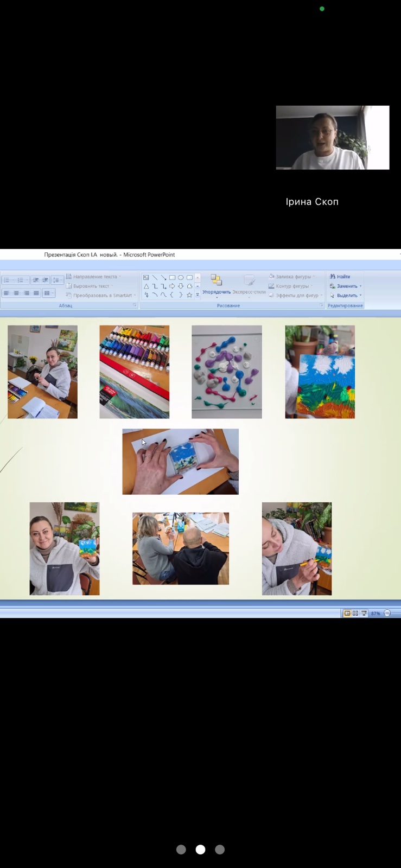This screenshot has height=868, width=401.
Task: Click the Найти (Find) button
Action: click(x=340, y=277)
